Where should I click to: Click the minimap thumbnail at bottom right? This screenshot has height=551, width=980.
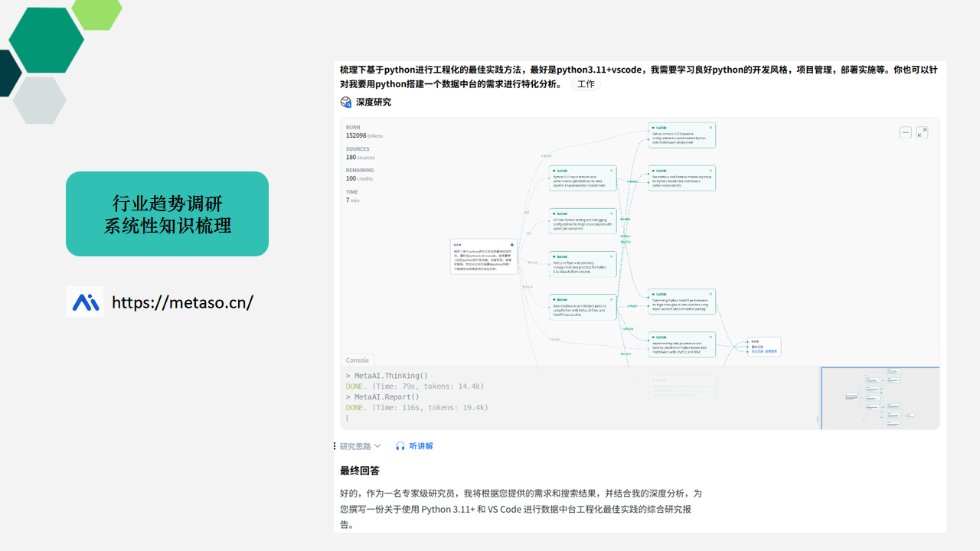(x=880, y=398)
